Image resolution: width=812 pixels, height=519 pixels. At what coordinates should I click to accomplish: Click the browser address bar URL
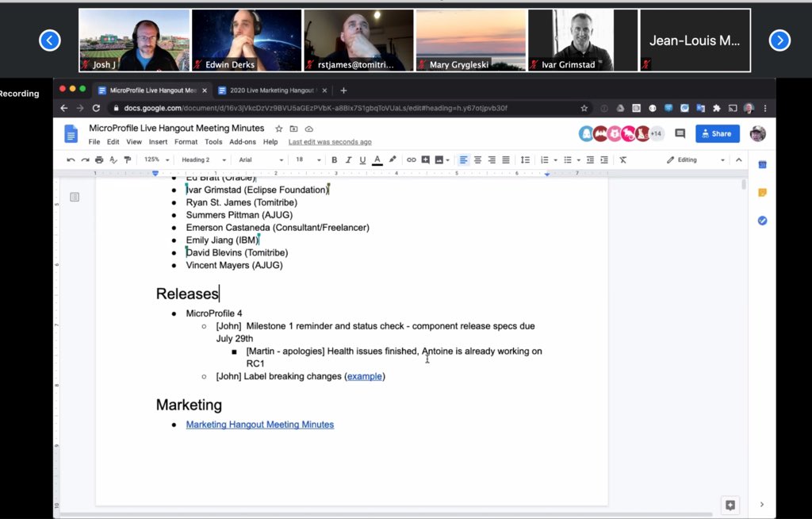point(316,108)
